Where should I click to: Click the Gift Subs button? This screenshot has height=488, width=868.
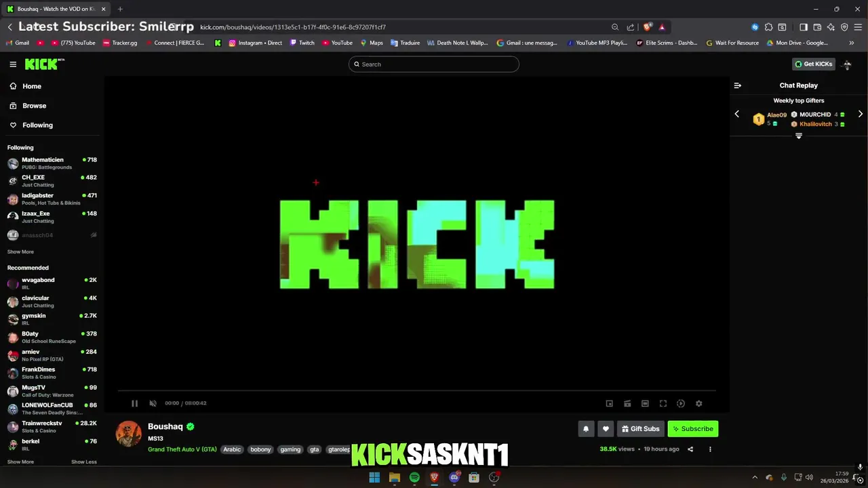click(x=641, y=428)
